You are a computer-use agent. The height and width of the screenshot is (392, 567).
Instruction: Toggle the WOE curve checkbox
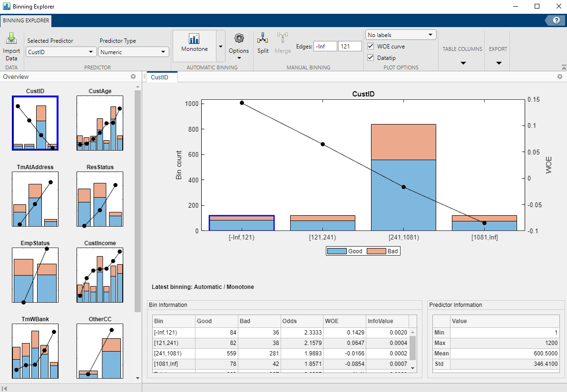pos(370,46)
